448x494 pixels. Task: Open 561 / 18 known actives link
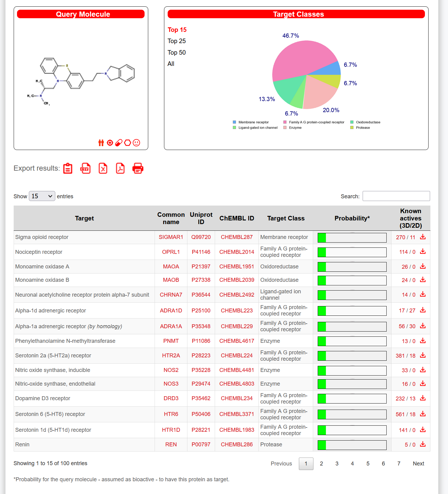pos(405,414)
